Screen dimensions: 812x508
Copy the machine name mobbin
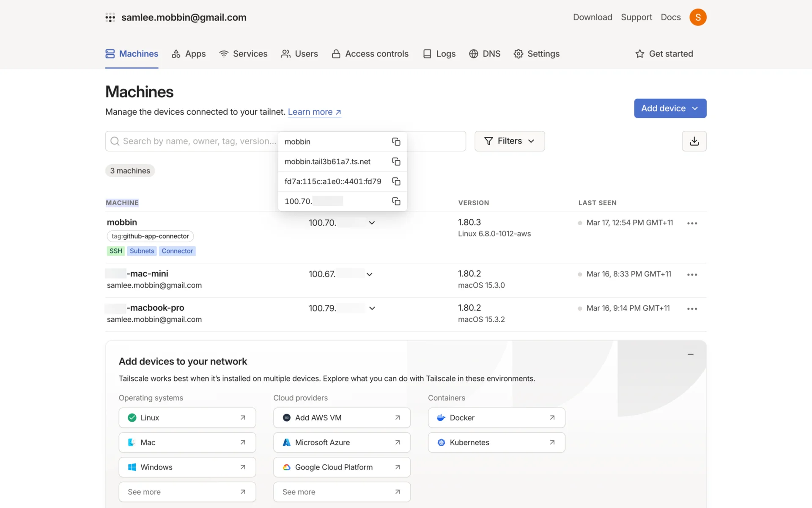[x=396, y=142]
